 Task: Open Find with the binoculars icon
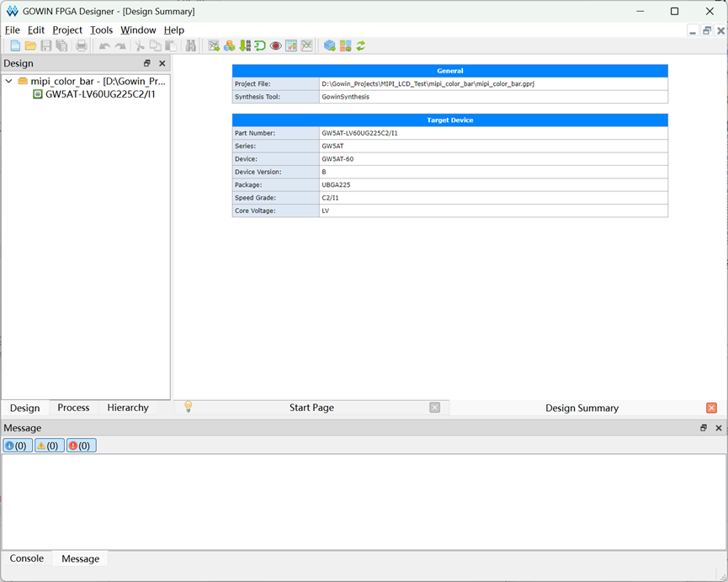click(x=190, y=45)
